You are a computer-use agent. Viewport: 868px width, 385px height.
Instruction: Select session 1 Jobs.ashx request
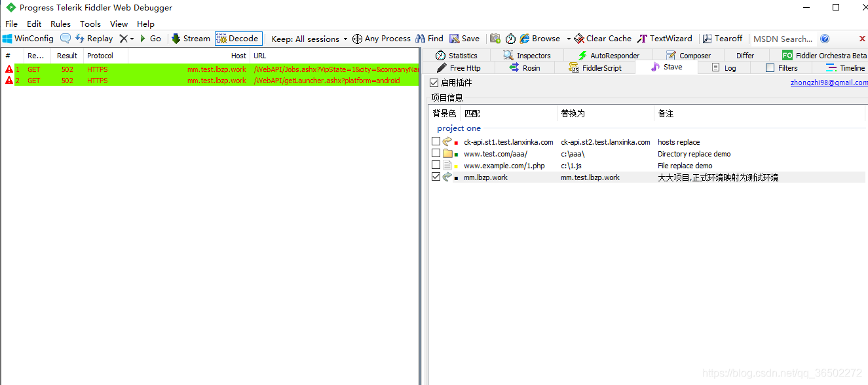(x=210, y=69)
